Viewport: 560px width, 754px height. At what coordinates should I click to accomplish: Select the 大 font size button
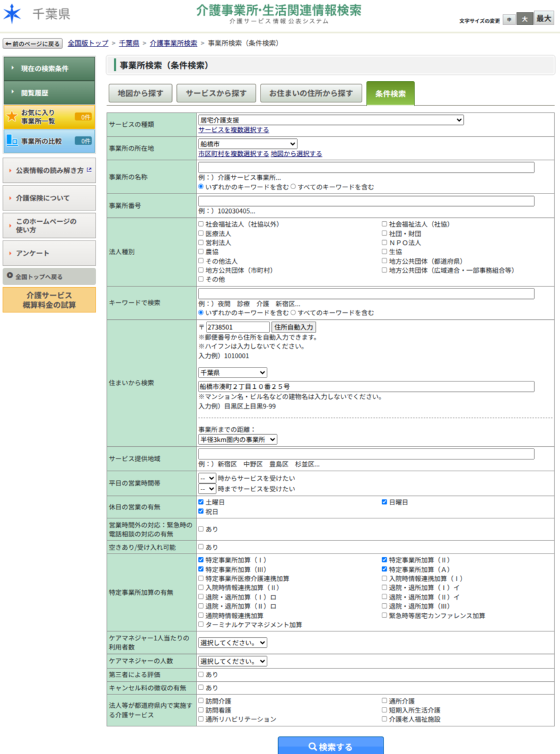(x=525, y=19)
